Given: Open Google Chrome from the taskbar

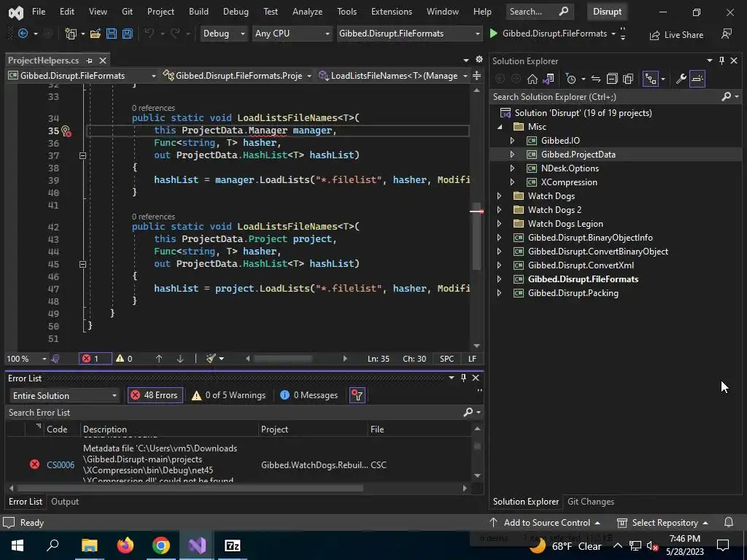Looking at the screenshot, I should point(161,545).
